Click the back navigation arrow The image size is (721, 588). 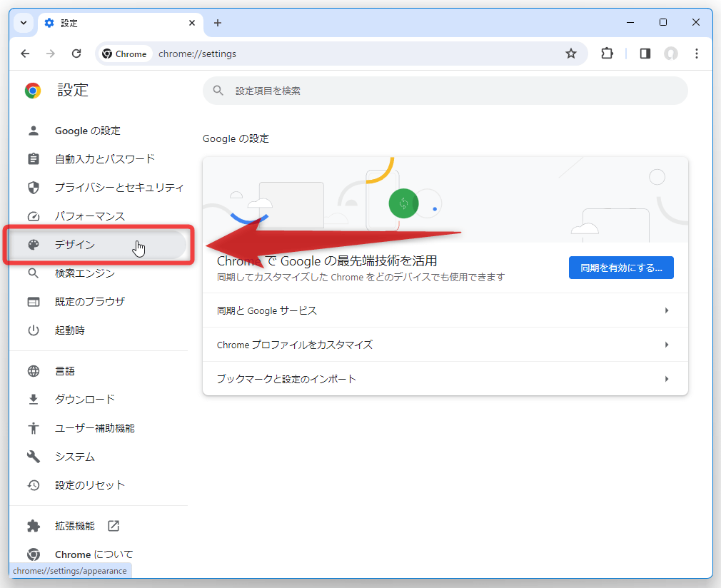point(25,54)
